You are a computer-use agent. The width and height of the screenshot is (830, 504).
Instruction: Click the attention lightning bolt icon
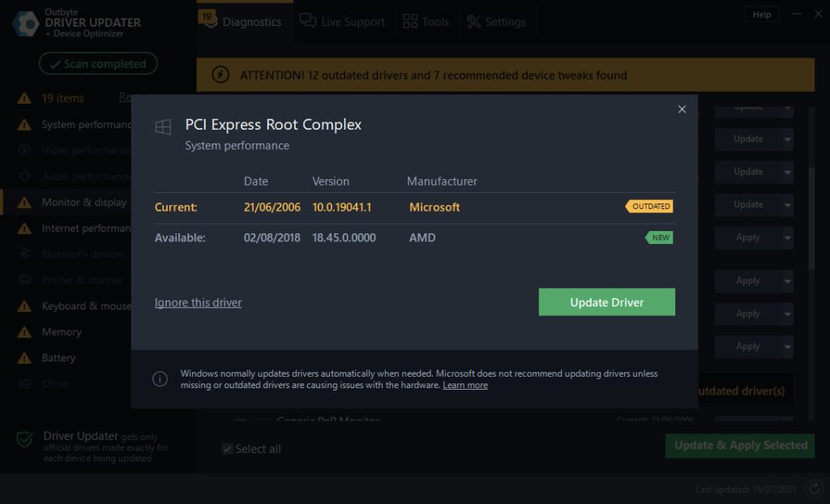(x=220, y=75)
